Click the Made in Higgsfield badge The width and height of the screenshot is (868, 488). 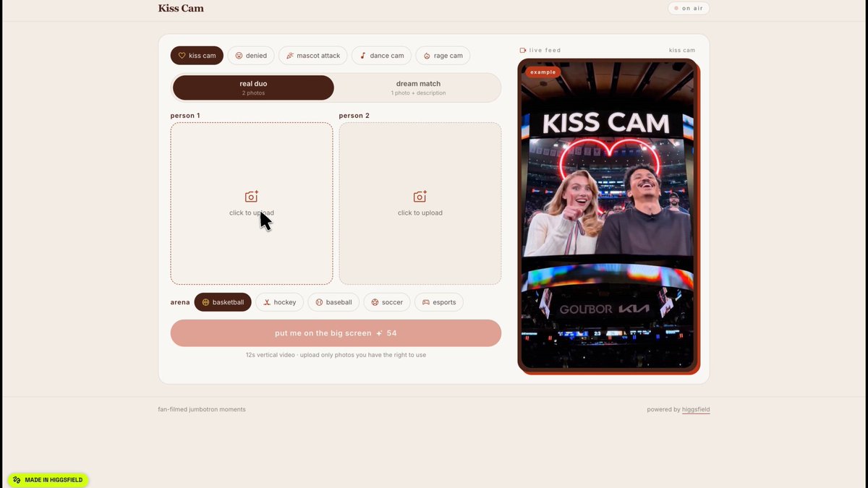tap(48, 479)
